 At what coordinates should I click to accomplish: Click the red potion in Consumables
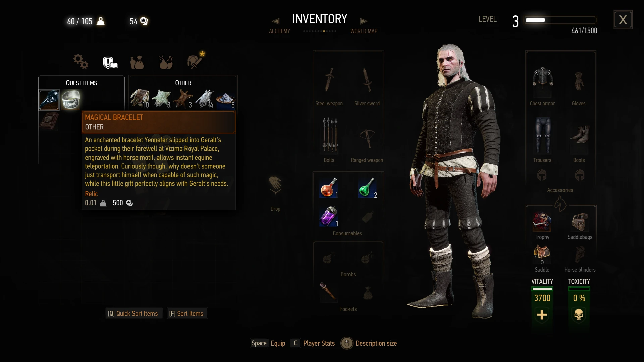pyautogui.click(x=329, y=188)
